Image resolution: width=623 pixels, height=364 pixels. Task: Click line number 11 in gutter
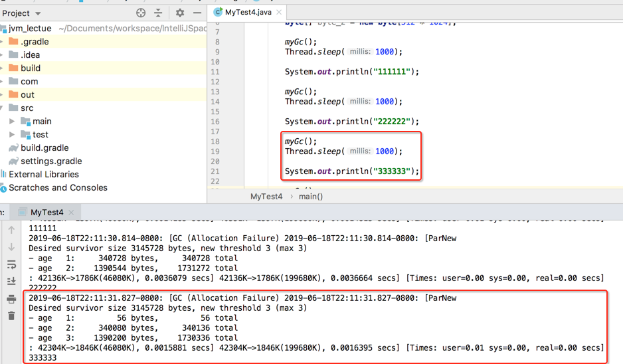215,72
